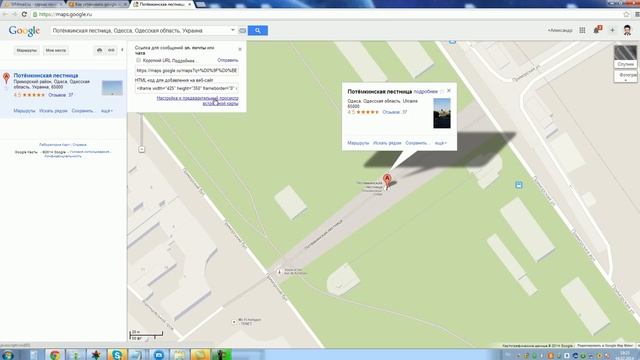This screenshot has width=640, height=360.
Task: Open the photo thumbnail in info bubble
Action: 442,113
